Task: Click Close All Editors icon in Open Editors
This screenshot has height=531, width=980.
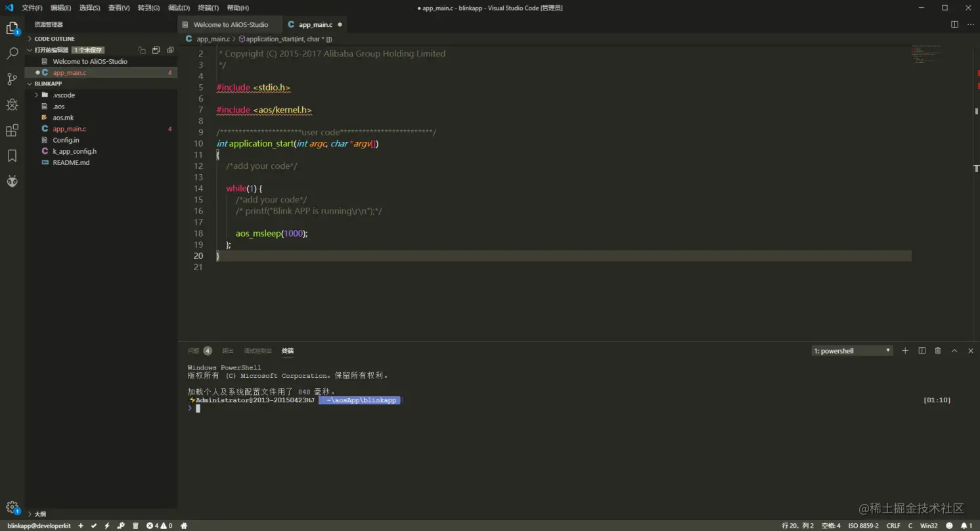Action: tap(170, 50)
